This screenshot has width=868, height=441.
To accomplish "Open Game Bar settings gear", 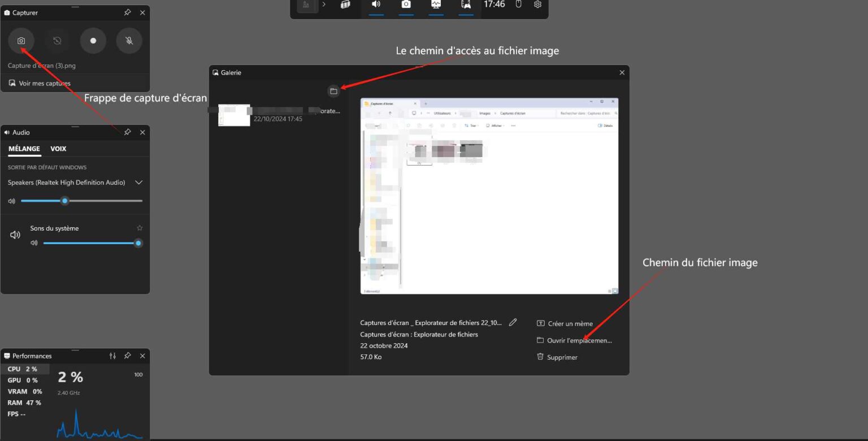I will (537, 5).
